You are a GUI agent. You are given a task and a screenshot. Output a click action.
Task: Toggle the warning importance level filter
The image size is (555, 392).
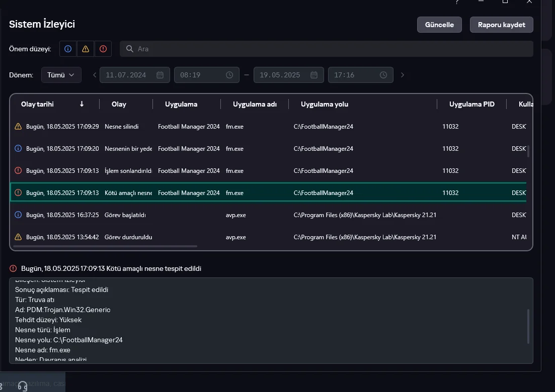click(86, 49)
